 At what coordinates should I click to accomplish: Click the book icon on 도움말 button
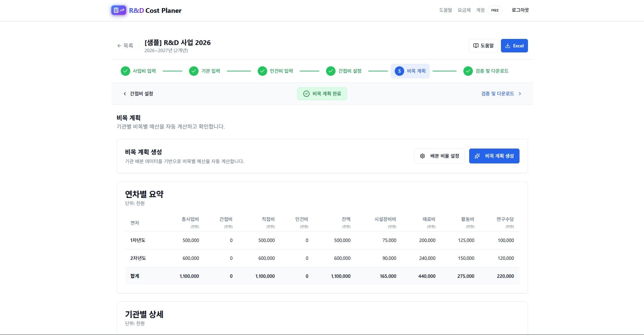476,46
